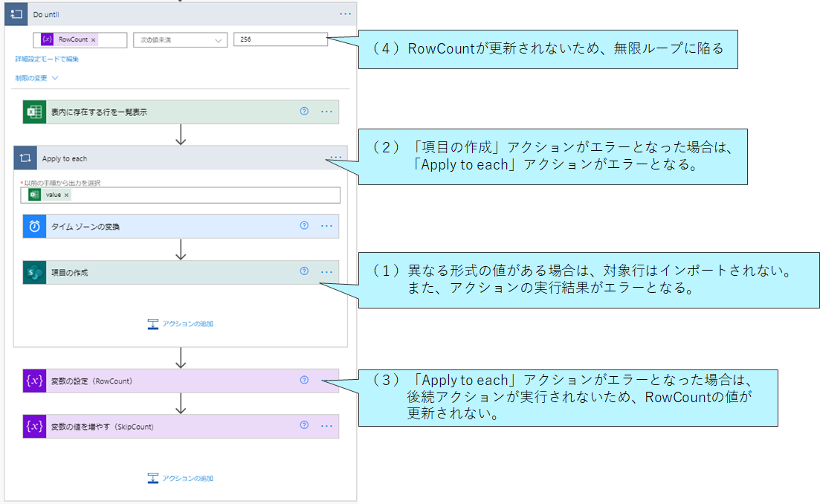The height and width of the screenshot is (504, 820).
Task: Click the Excel icon of 表内に存在する行を一覧表示
Action: (34, 112)
